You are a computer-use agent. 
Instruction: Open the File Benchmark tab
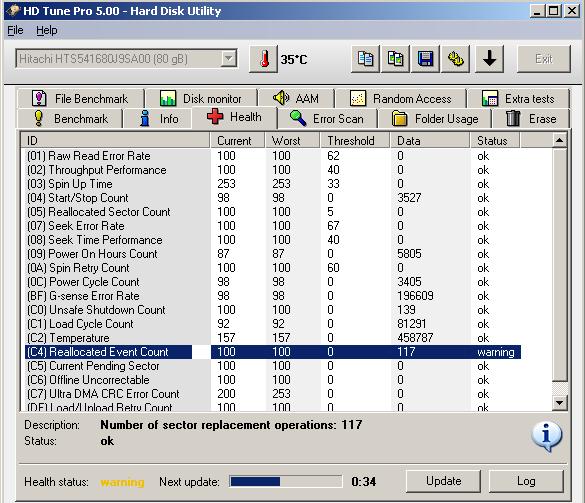click(80, 99)
